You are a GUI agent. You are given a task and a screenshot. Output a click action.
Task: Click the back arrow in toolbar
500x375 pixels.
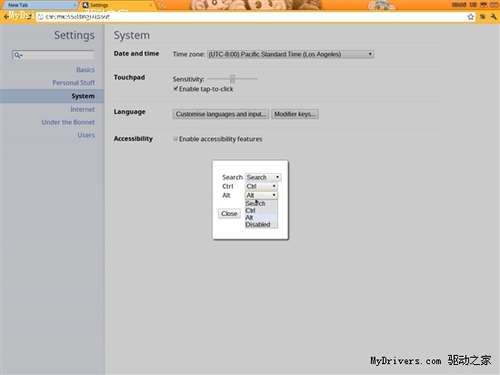point(6,16)
